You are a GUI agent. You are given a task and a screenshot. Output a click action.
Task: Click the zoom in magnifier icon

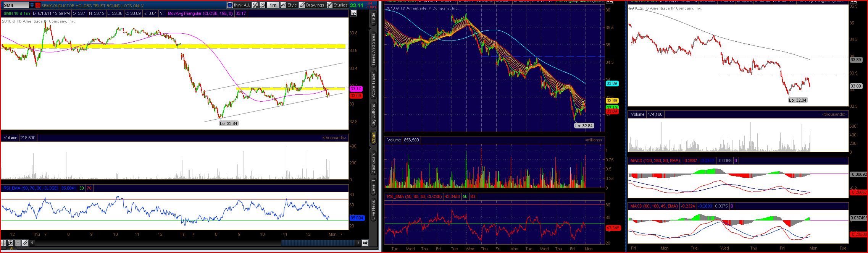click(10, 243)
